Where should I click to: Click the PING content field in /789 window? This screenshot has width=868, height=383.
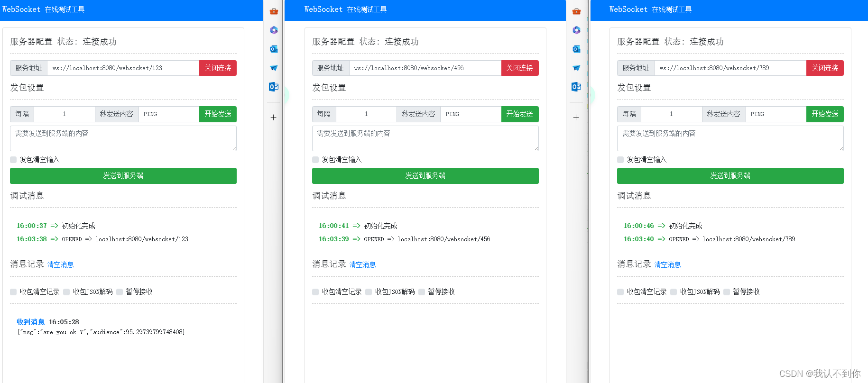pyautogui.click(x=776, y=114)
